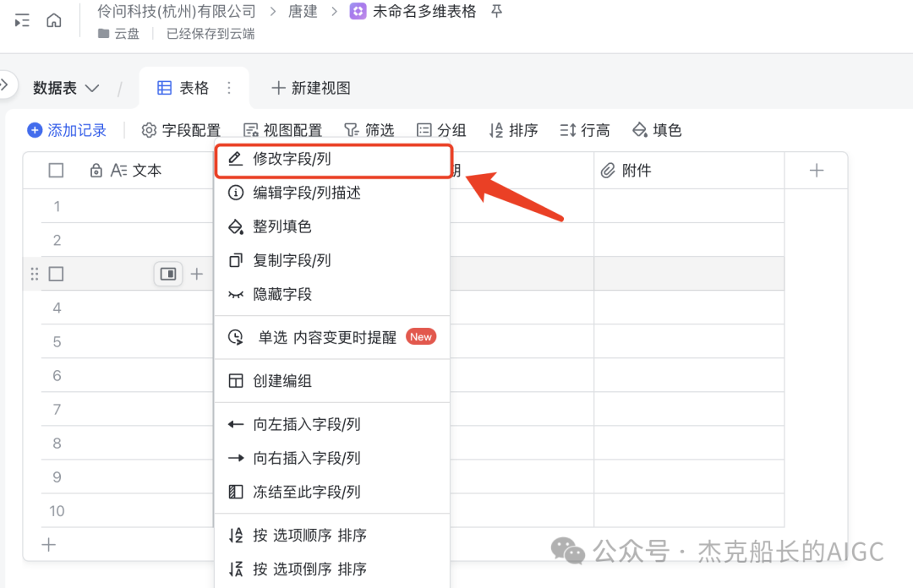
Task: Tick the header select-all checkbox
Action: click(x=56, y=171)
